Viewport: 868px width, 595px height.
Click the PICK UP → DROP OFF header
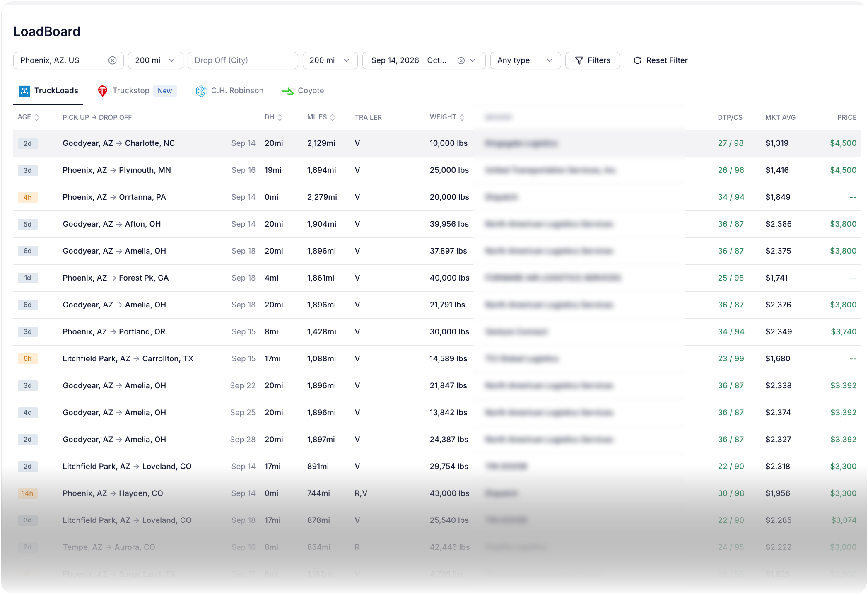click(97, 117)
